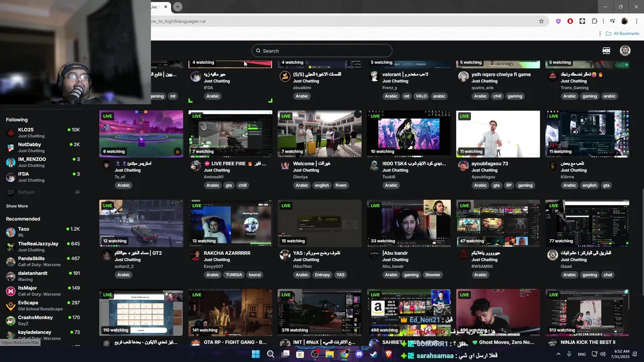Open RWSAM90 streamer avatar

463,254
